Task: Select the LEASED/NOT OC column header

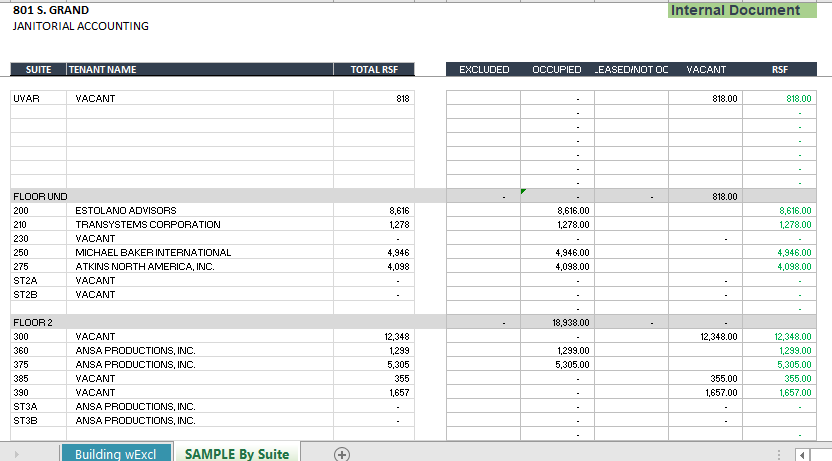Action: [631, 69]
